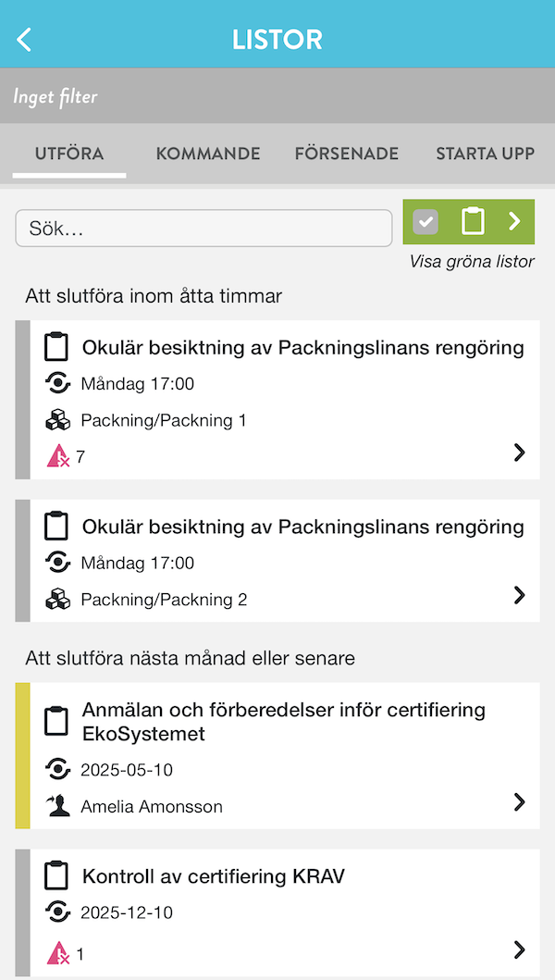
Task: Tap the back arrow in header
Action: click(x=25, y=40)
